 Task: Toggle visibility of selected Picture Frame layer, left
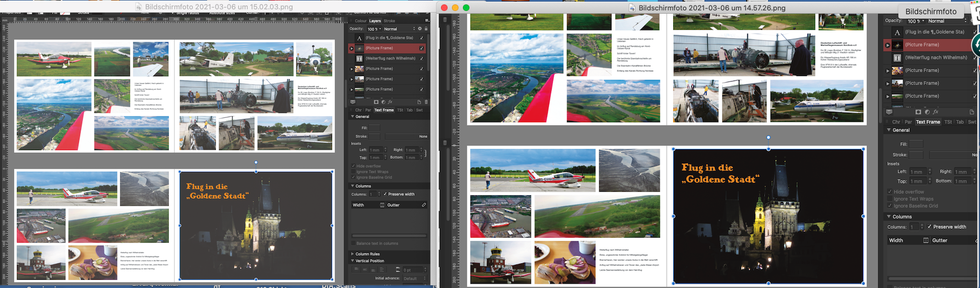pyautogui.click(x=421, y=48)
